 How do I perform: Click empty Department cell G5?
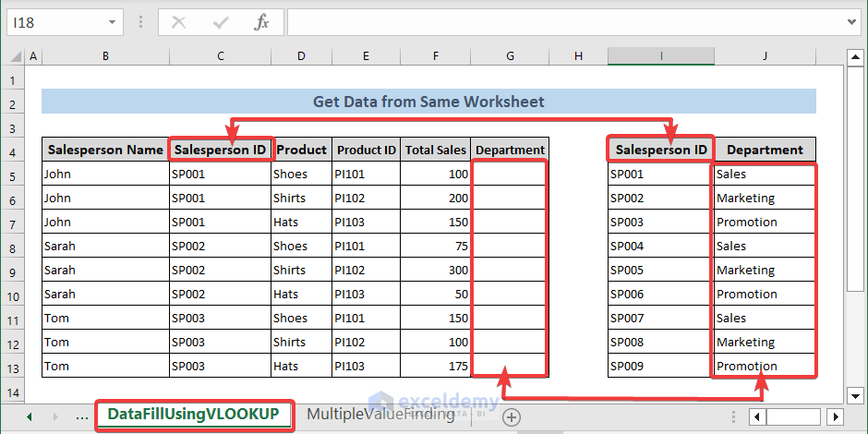click(x=510, y=174)
